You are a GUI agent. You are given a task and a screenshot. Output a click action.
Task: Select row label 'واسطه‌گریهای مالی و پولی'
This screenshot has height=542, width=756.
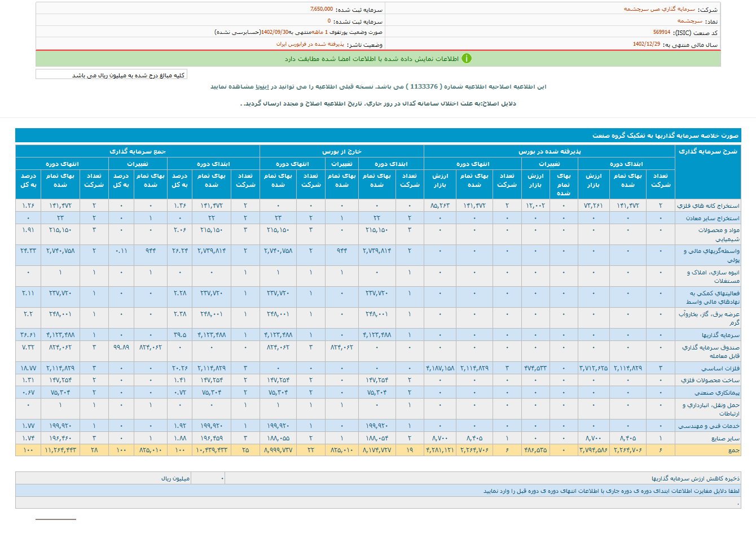point(711,255)
